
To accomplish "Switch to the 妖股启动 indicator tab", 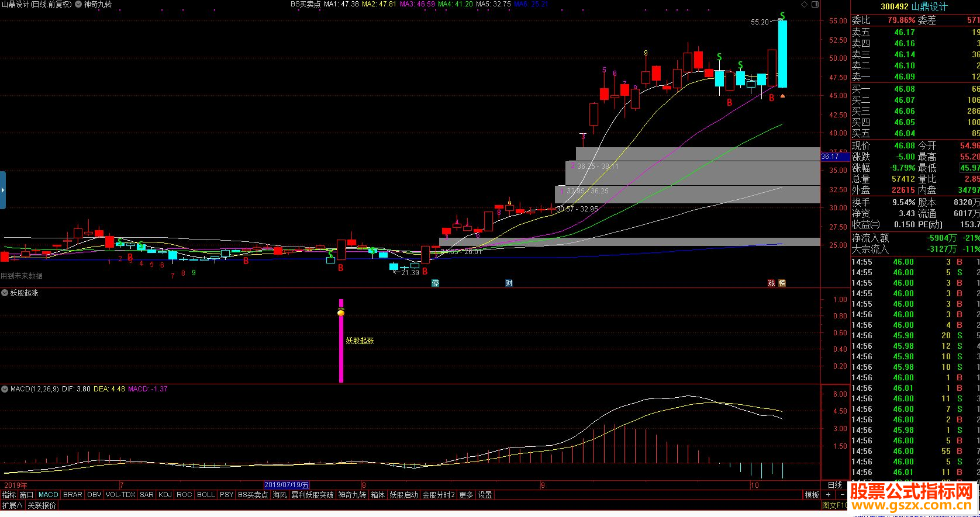I will (x=404, y=495).
